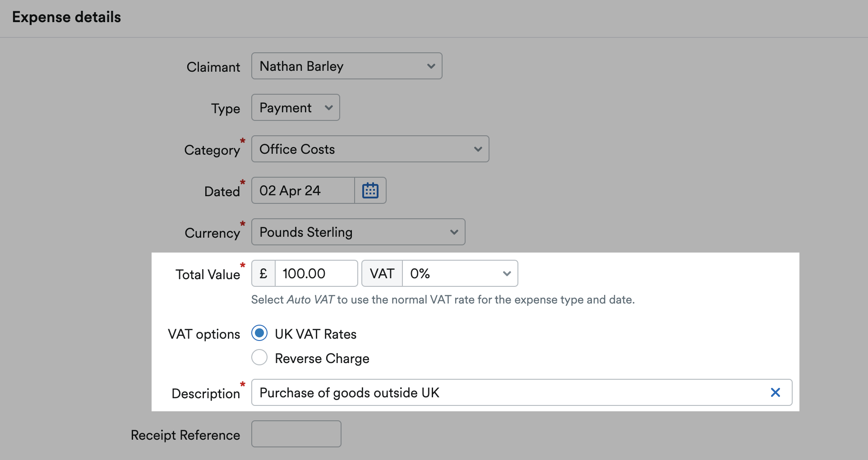Click the 'Select Auto VAT' hint text

pyautogui.click(x=443, y=299)
